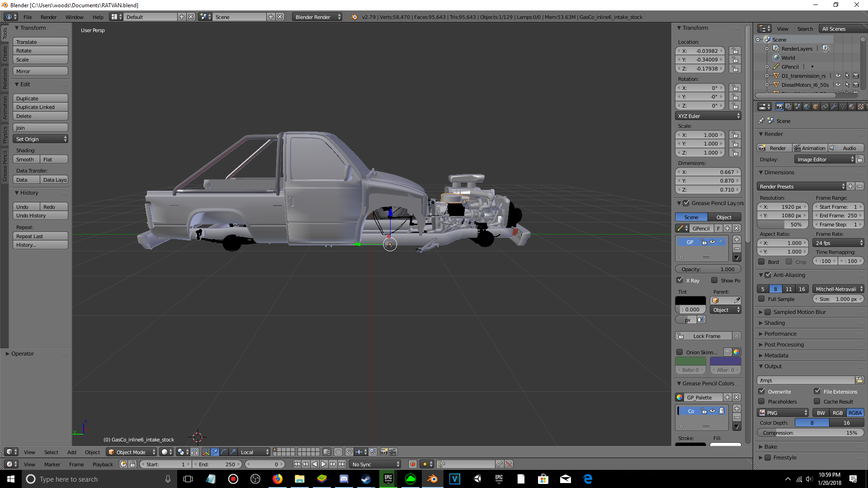Expand the Performance panel
The width and height of the screenshot is (868, 488).
point(780,333)
